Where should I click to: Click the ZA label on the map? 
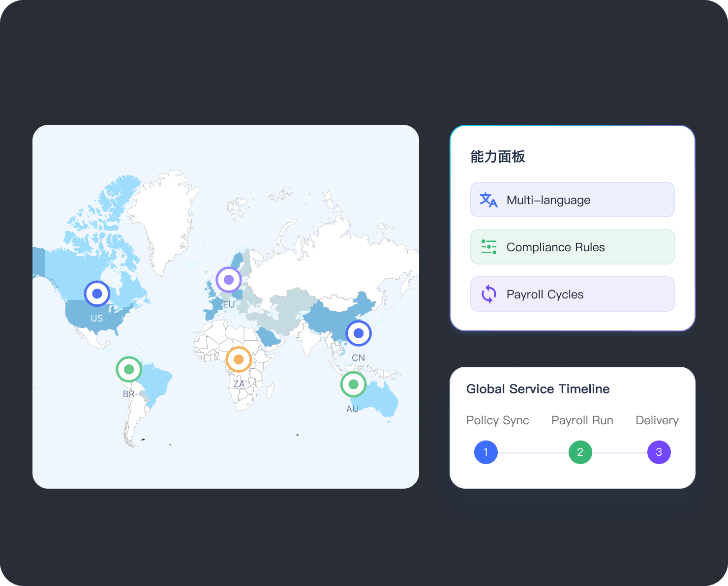click(x=239, y=384)
